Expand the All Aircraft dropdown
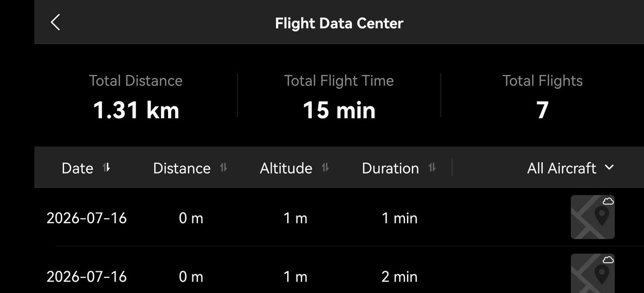 (570, 168)
